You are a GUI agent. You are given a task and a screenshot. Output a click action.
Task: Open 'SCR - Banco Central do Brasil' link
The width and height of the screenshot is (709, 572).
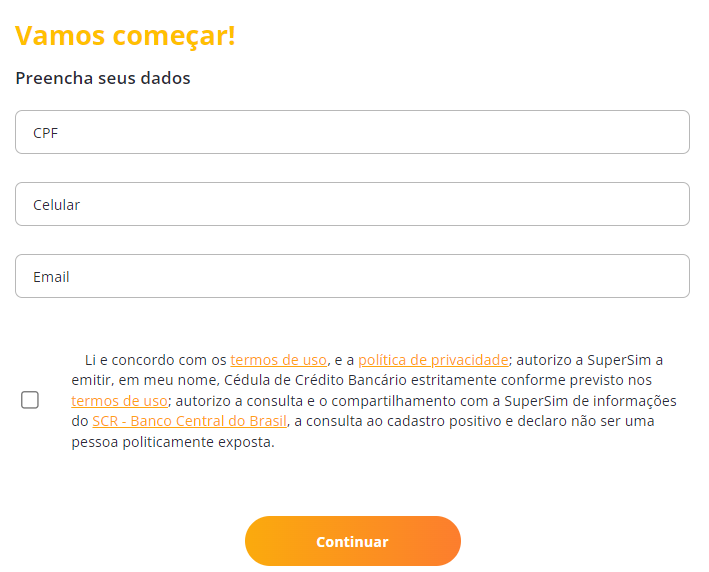tap(189, 422)
